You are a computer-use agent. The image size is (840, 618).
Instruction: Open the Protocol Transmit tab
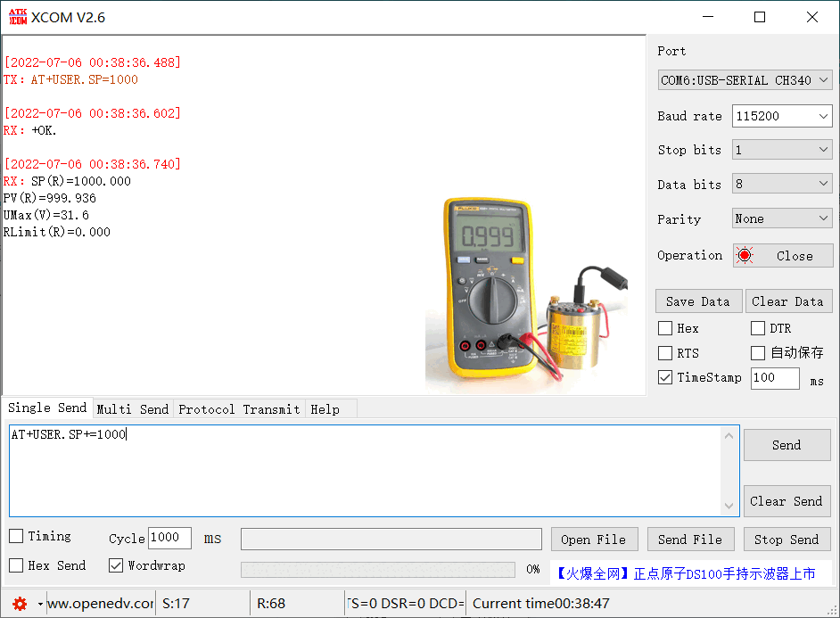(239, 409)
